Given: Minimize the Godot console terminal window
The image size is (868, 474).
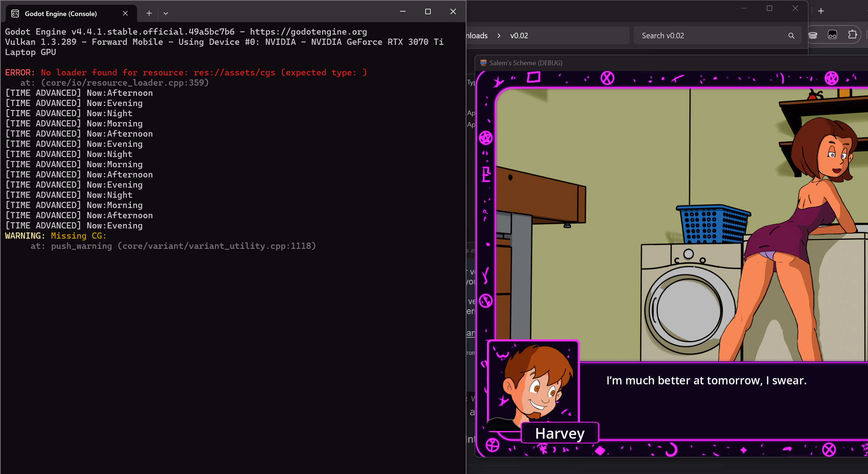Looking at the screenshot, I should 403,12.
